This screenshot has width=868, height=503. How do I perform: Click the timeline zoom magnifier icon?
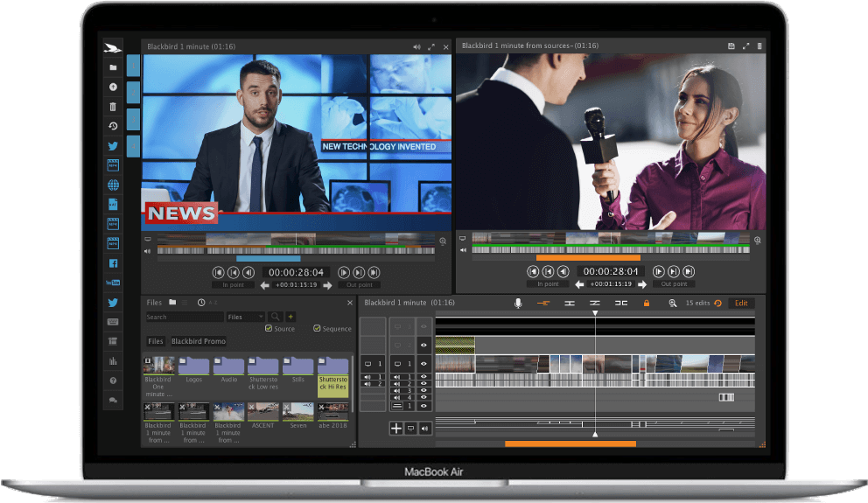673,304
